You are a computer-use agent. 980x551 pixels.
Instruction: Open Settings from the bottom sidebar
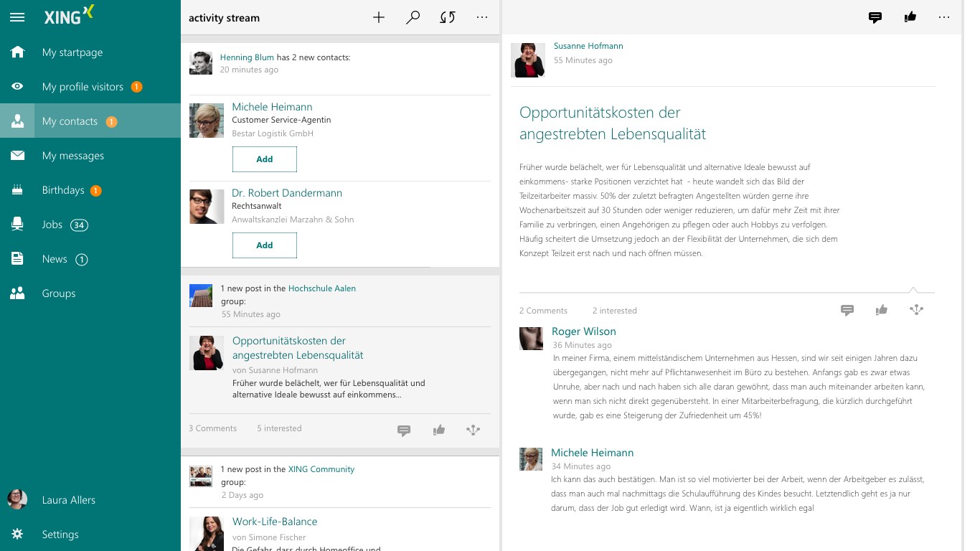click(x=60, y=534)
